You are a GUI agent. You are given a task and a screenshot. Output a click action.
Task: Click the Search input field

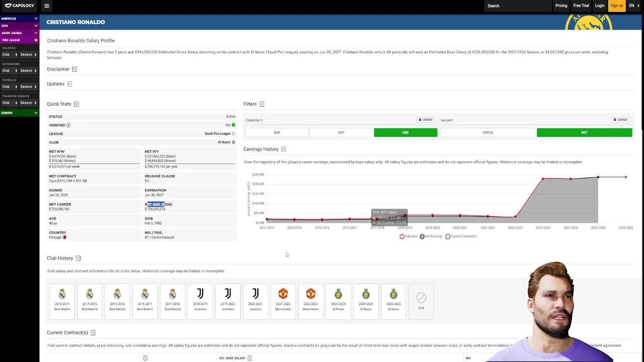[x=518, y=6]
